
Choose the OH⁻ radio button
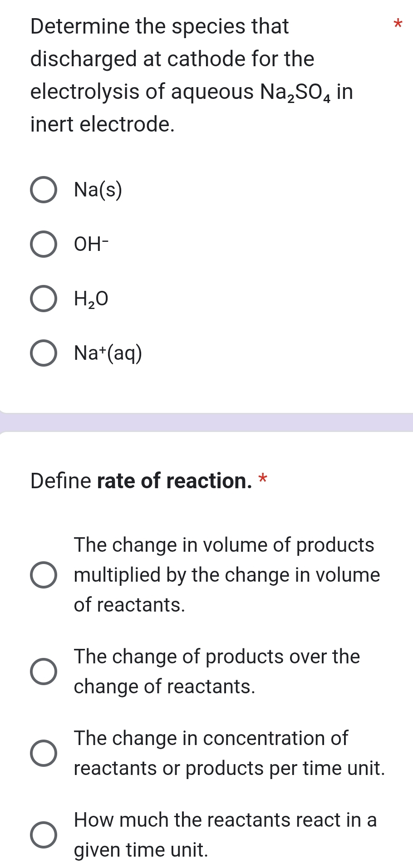coord(44,245)
